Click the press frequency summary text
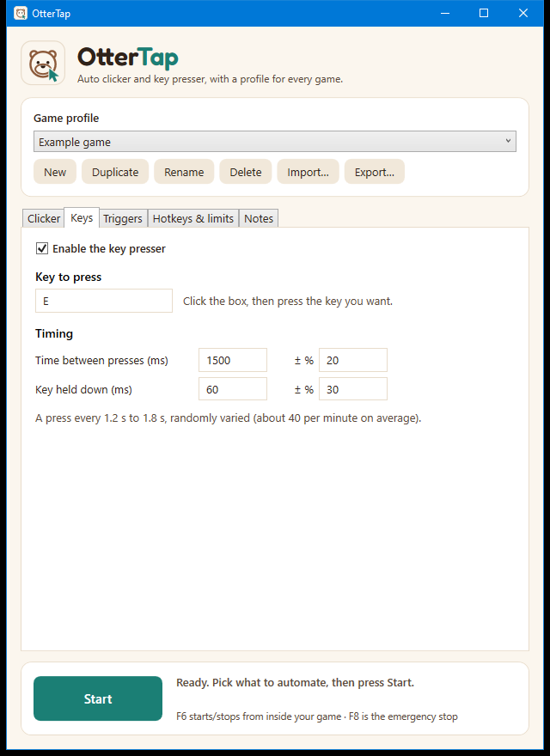 coord(229,418)
